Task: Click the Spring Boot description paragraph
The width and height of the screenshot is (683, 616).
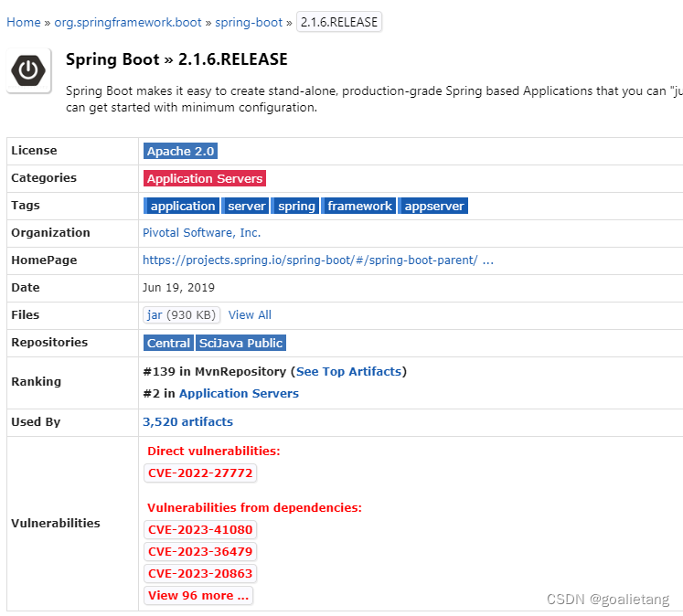Action: click(374, 100)
